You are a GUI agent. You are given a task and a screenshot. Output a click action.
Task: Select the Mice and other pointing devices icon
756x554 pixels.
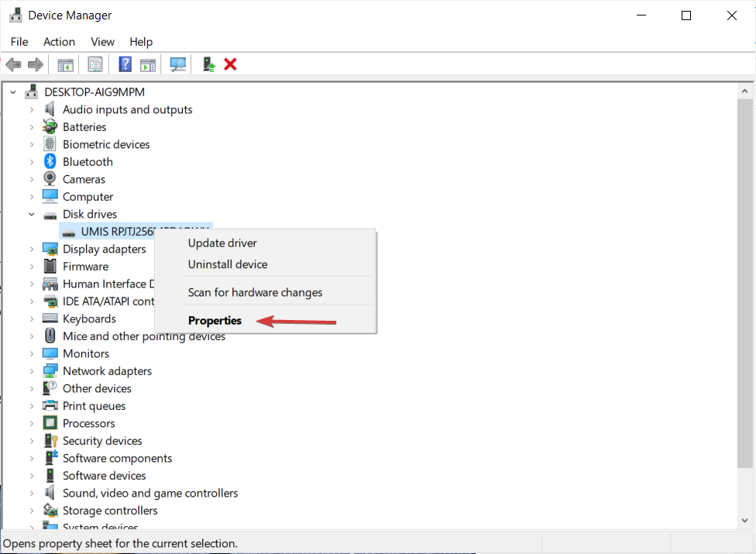(50, 335)
